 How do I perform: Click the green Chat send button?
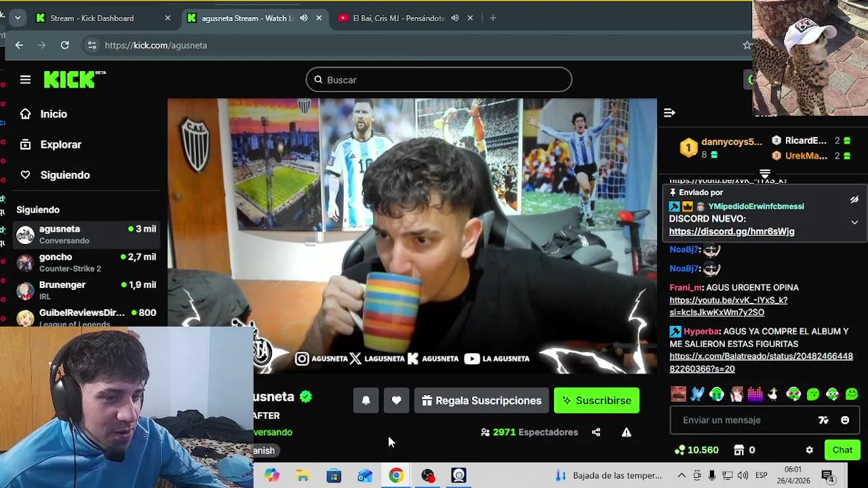[x=842, y=450]
